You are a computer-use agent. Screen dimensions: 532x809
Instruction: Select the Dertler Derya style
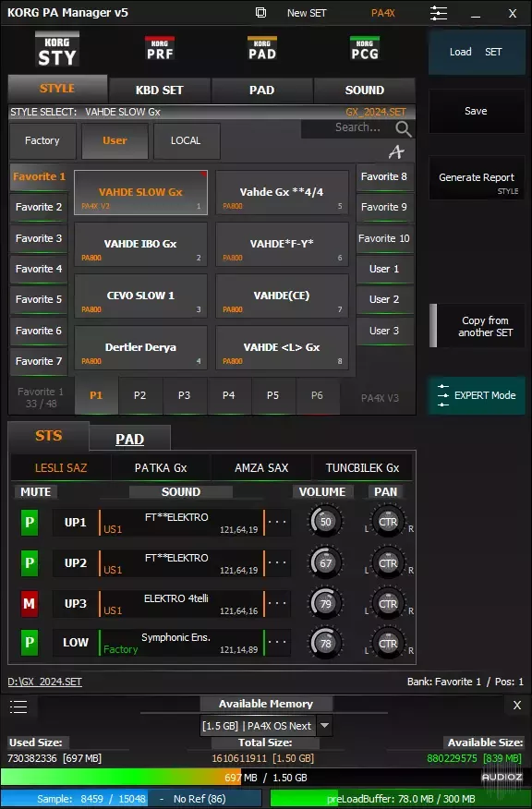tap(141, 348)
